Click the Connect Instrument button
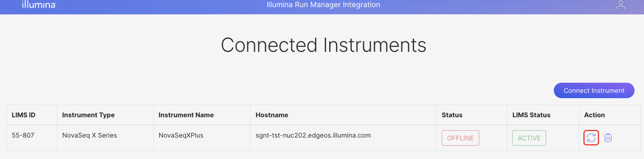 pos(594,91)
